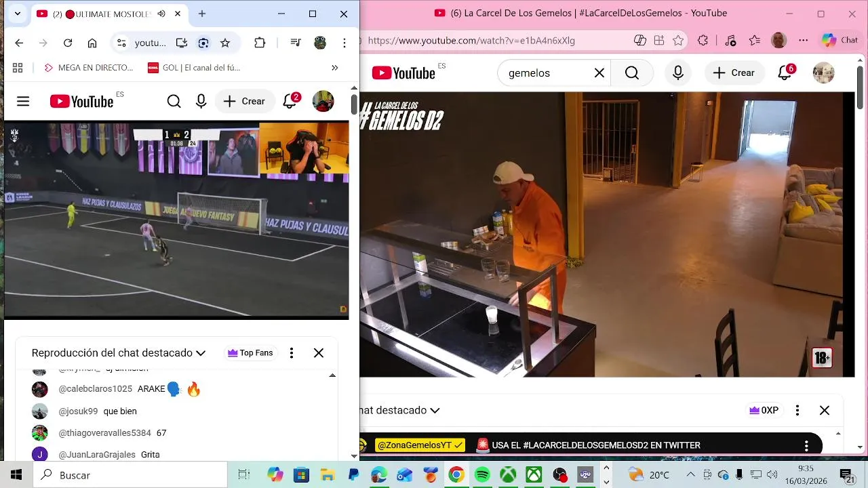Open chat options three dots in Edge
The width and height of the screenshot is (868, 488).
click(x=797, y=410)
